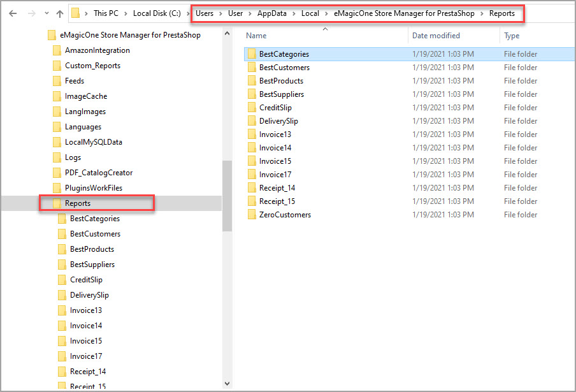This screenshot has width=576, height=392.
Task: Click the BestCategories folder icon in file list
Action: [x=252, y=54]
